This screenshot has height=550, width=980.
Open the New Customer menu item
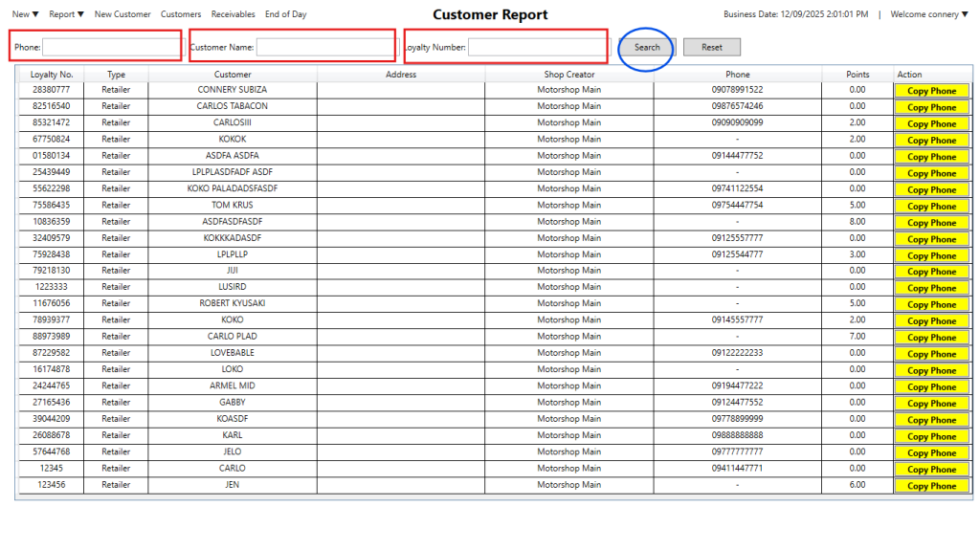click(x=122, y=14)
